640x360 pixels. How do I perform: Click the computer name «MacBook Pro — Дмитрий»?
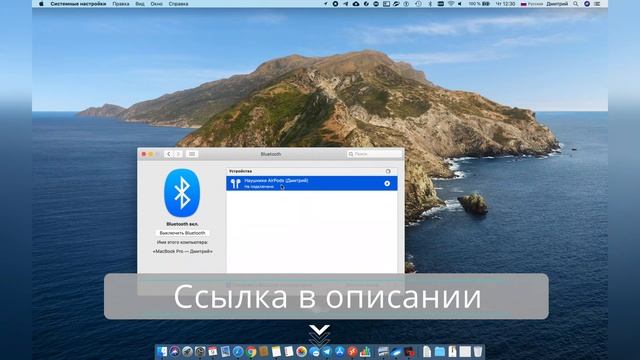[182, 251]
